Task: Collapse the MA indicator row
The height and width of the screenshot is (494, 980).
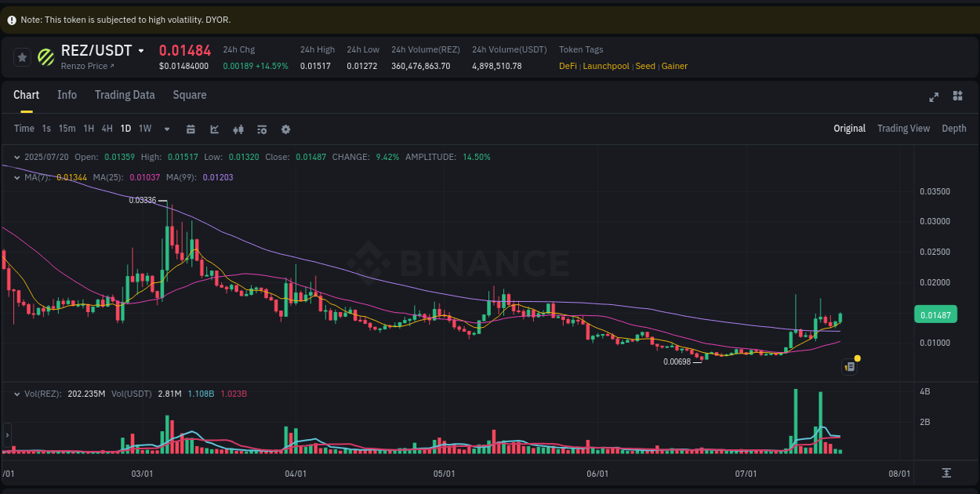Action: tap(16, 177)
